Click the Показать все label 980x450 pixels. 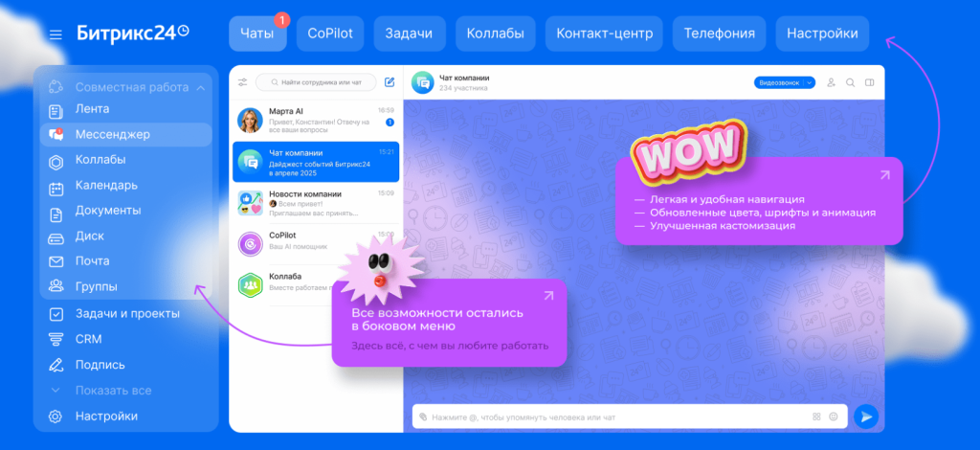(x=113, y=391)
